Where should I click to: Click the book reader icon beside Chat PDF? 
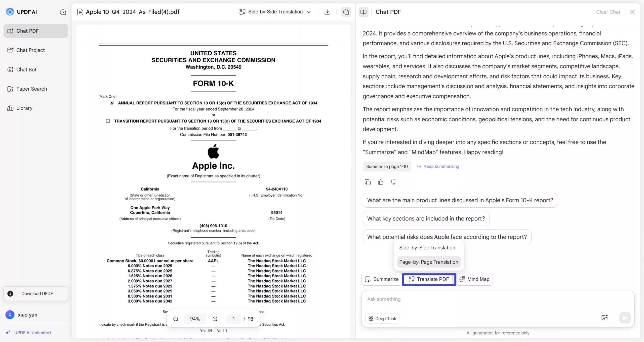pyautogui.click(x=363, y=12)
